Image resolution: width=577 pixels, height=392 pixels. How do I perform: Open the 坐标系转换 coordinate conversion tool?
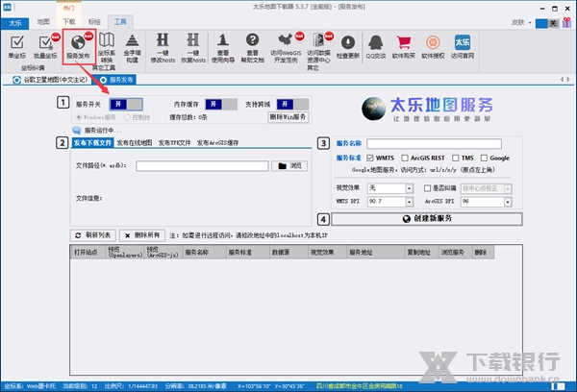(x=108, y=46)
